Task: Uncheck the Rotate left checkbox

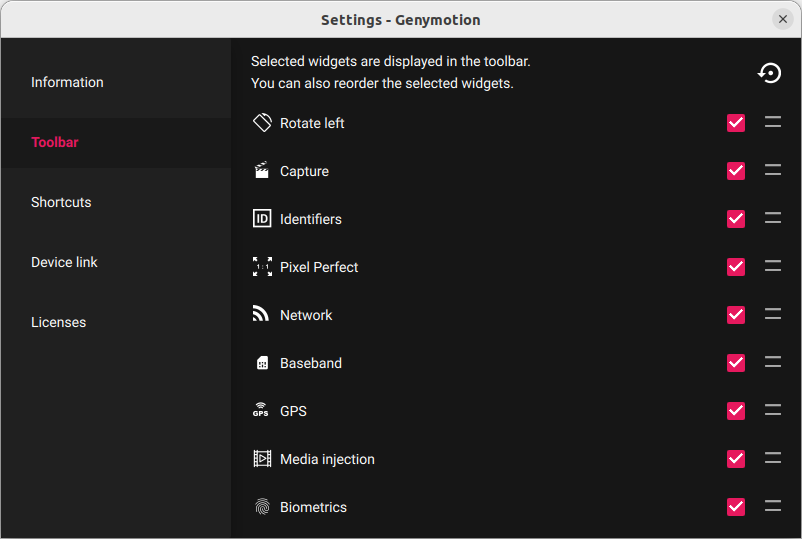Action: [736, 123]
